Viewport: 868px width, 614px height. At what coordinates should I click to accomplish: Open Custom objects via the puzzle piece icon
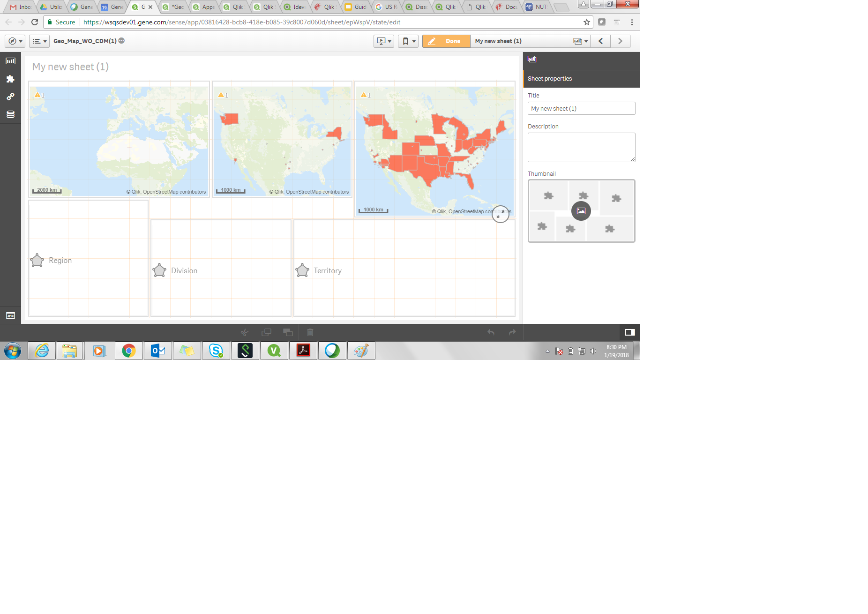coord(10,79)
